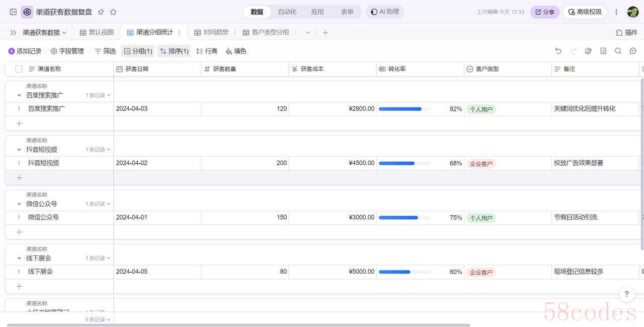This screenshot has height=327, width=644.
Task: Open the search magnifier icon in toolbar
Action: point(618,51)
